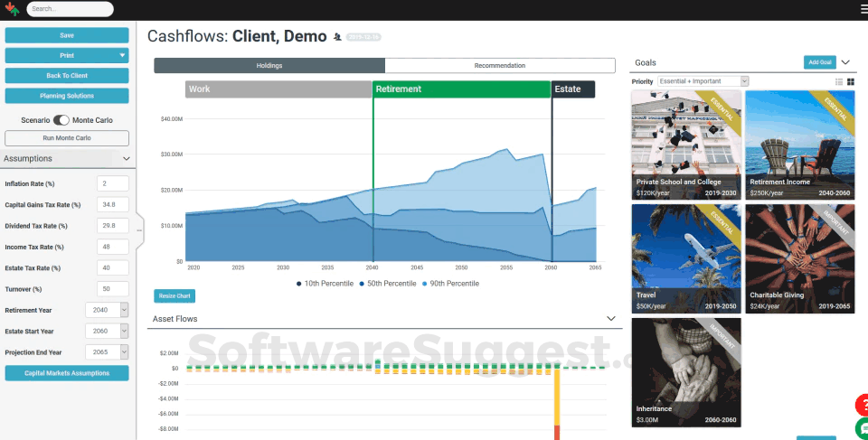Click the Add Goal button
The width and height of the screenshot is (868, 440).
[820, 62]
